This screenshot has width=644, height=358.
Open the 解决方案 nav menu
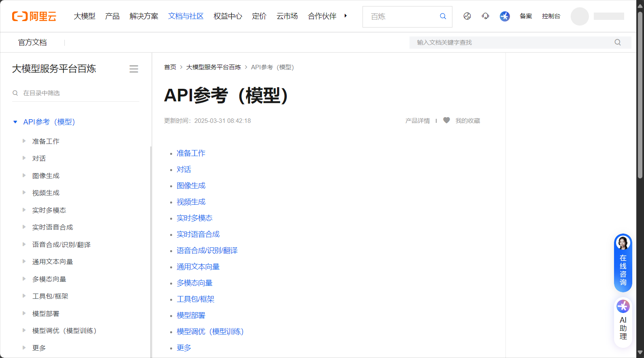[144, 16]
